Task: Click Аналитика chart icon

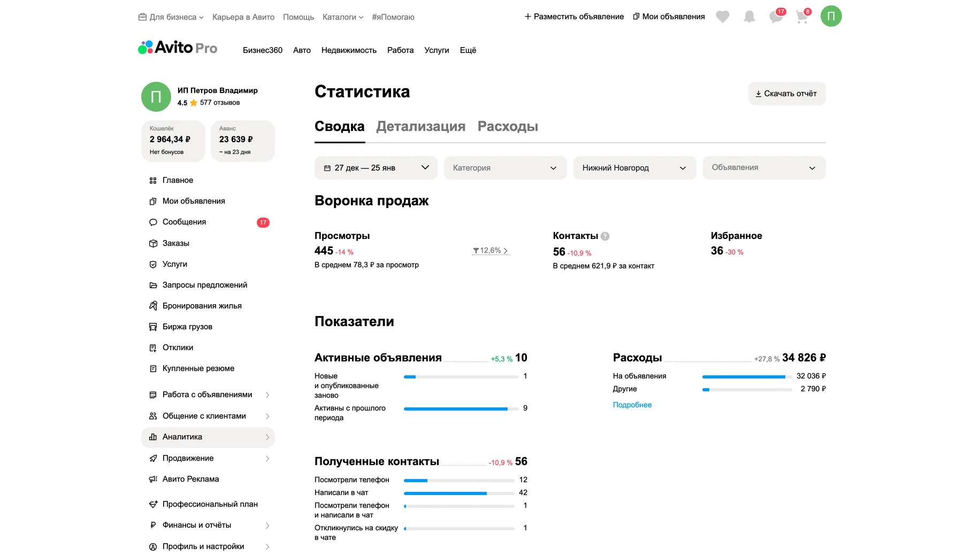Action: [x=153, y=437]
